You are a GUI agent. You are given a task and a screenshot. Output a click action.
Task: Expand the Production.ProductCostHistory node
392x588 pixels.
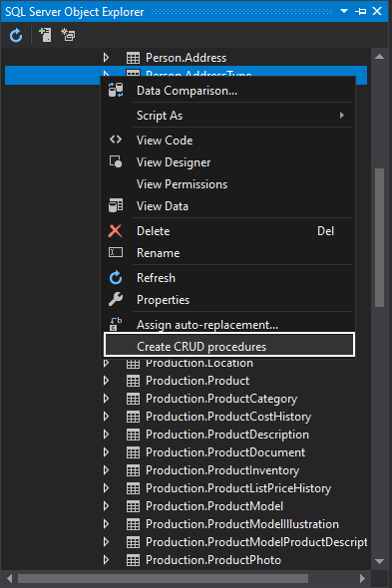pyautogui.click(x=107, y=417)
